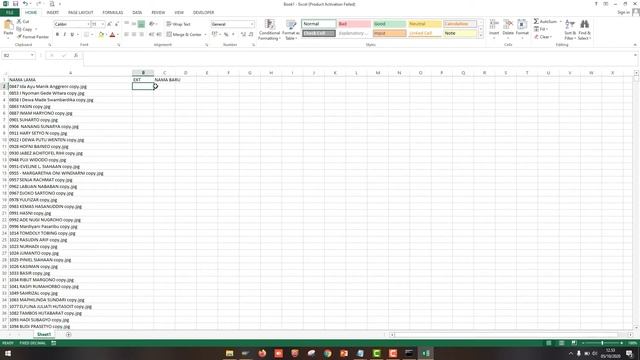
Task: Click the Increase Indent icon
Action: [159, 35]
